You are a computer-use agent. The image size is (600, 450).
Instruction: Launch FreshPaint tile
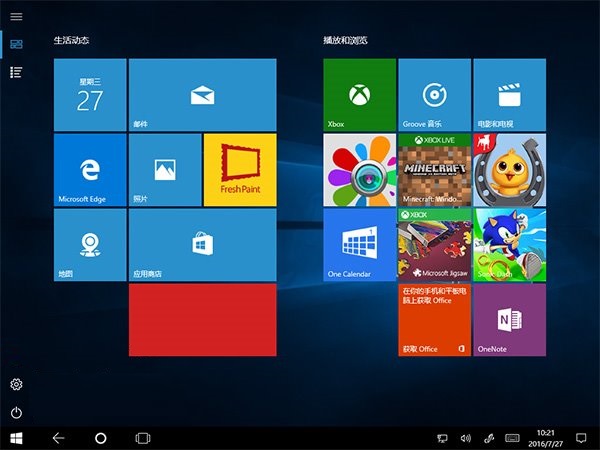(x=240, y=170)
